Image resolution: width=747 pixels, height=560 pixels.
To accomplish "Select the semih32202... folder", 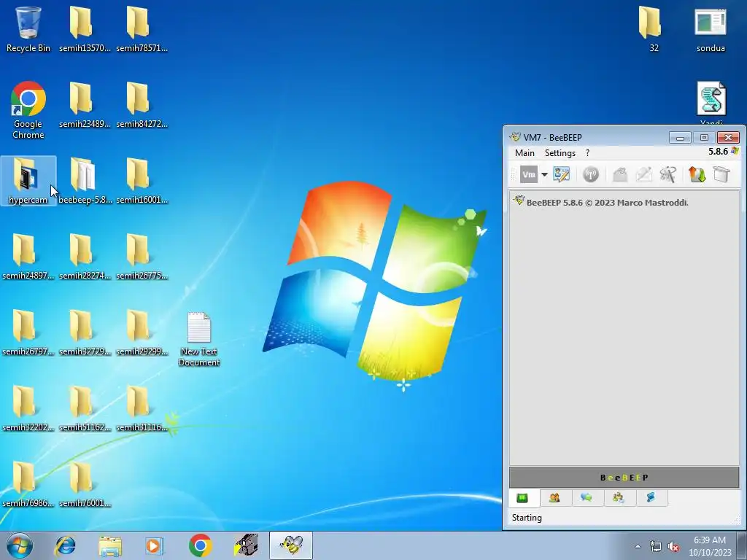I will 28,408.
